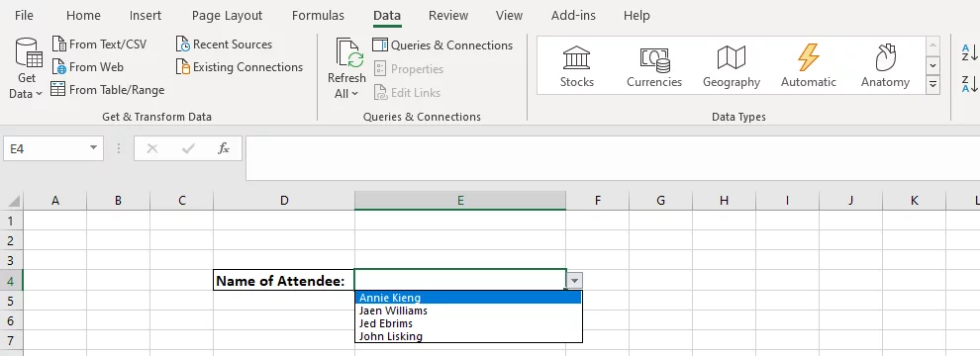Select the Anatomy data type icon
Viewport: 980px width, 356px height.
point(885,58)
